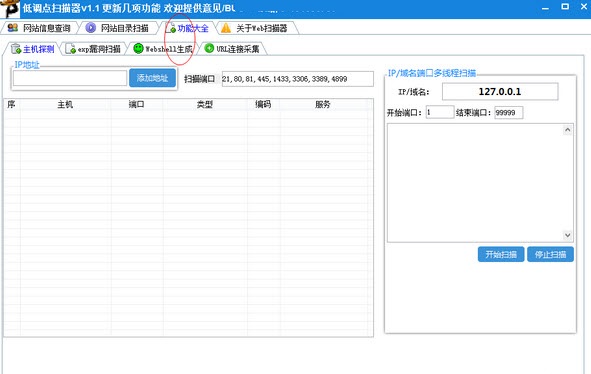This screenshot has width=591, height=374.
Task: Select the 主机探测 sub-tab
Action: [33, 49]
